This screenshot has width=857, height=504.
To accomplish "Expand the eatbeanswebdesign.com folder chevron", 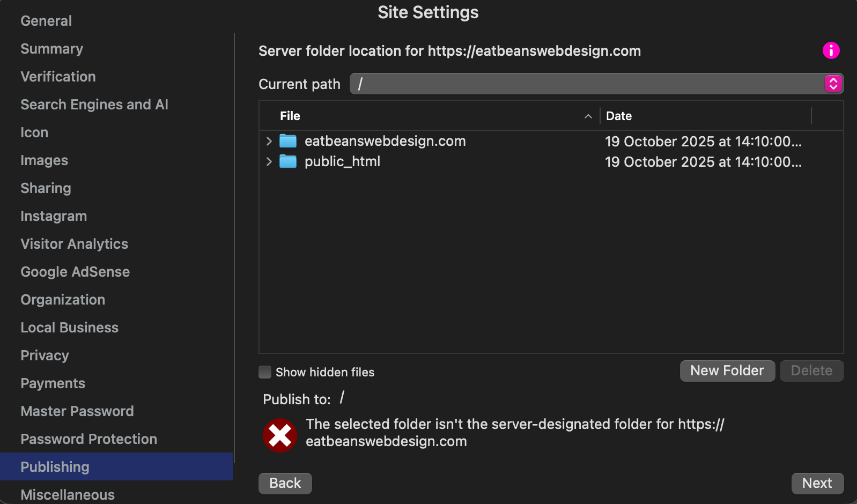I will 269,141.
